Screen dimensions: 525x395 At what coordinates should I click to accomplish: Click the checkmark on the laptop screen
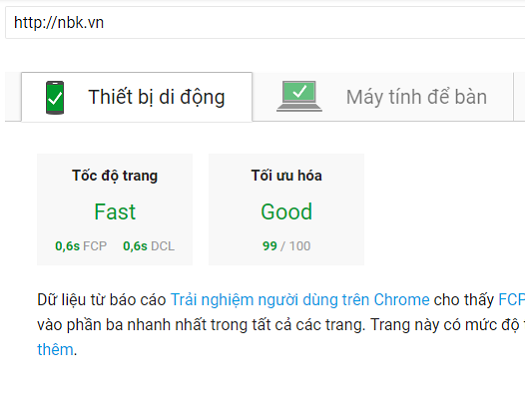click(299, 91)
